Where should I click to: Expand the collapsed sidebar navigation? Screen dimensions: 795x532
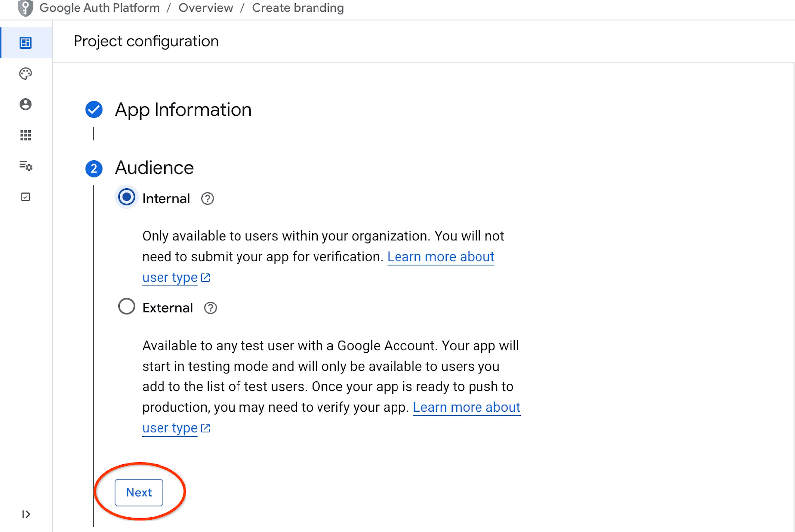[x=26, y=514]
